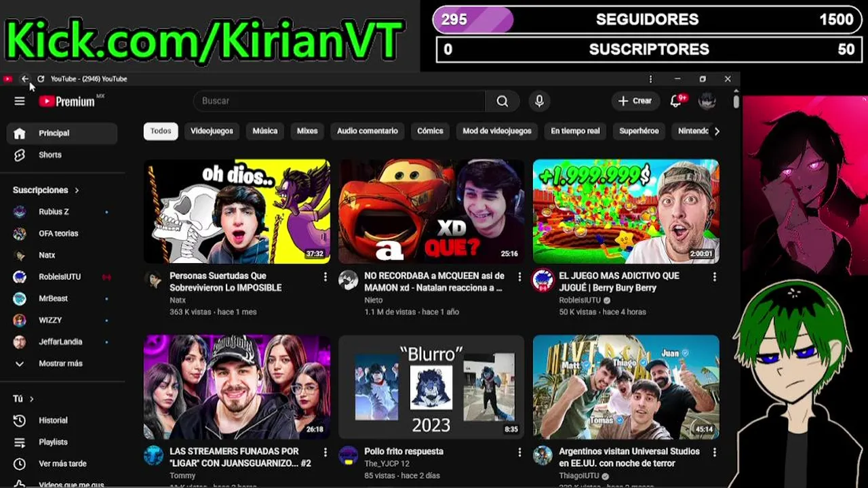Select the Mod de videojuegos chip
The height and width of the screenshot is (488, 868).
point(497,131)
